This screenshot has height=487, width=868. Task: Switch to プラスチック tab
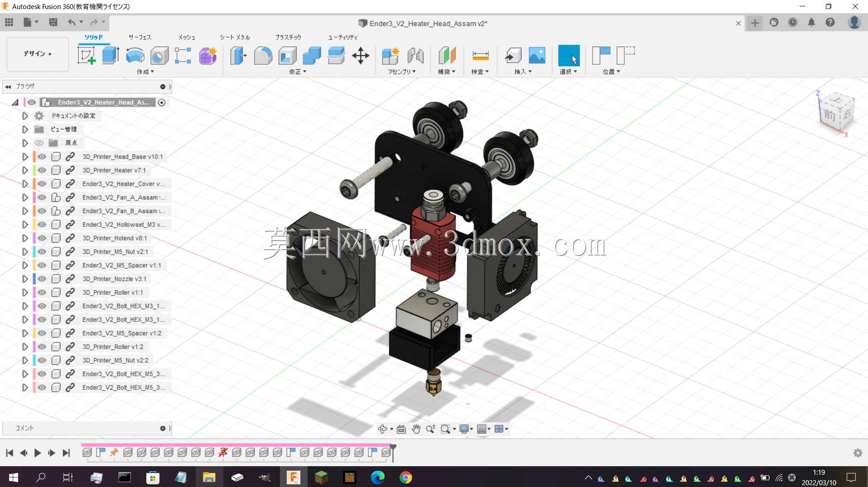288,37
